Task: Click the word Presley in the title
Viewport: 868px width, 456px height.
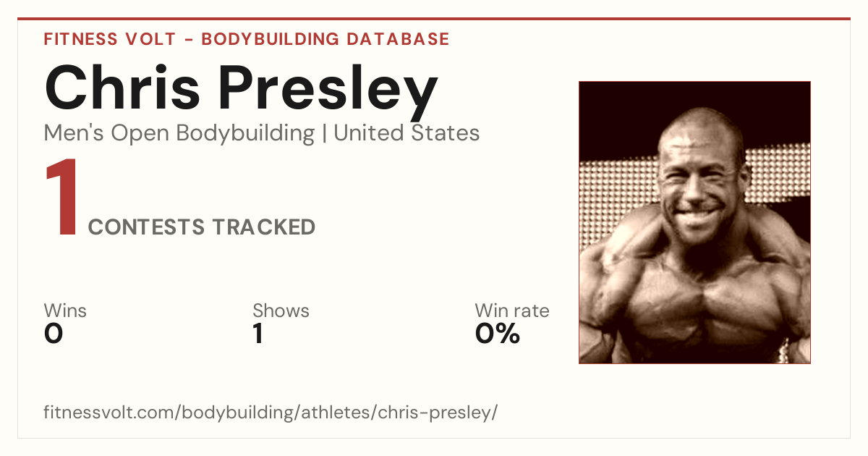Action: click(328, 92)
